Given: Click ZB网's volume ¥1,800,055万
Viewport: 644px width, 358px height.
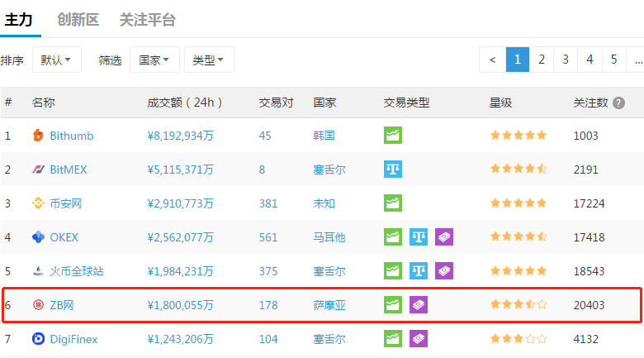Looking at the screenshot, I should (x=180, y=305).
